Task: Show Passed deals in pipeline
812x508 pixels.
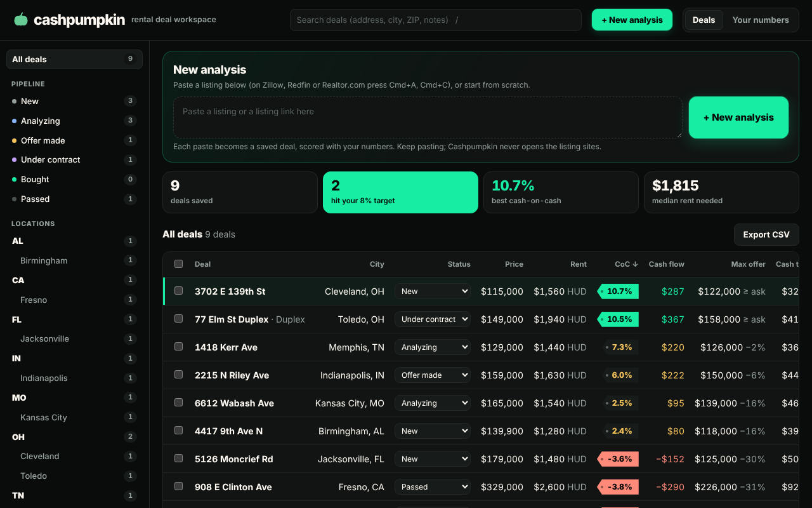Action: [74, 199]
